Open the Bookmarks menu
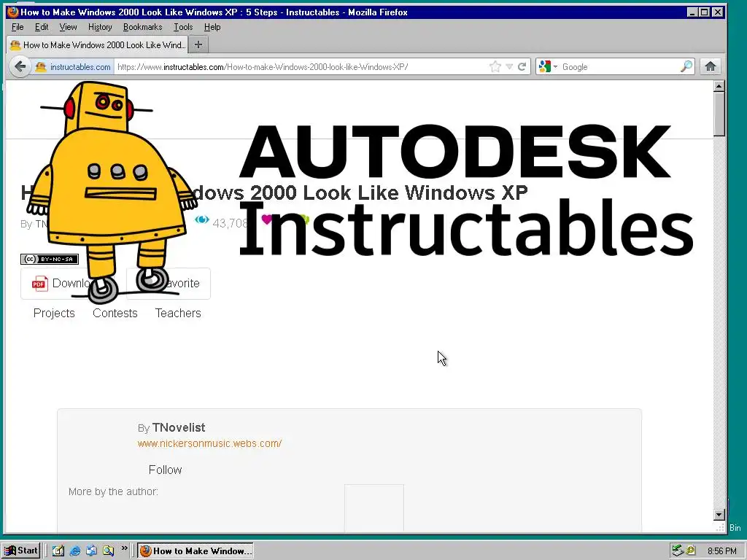This screenshot has width=747, height=560. (x=142, y=27)
